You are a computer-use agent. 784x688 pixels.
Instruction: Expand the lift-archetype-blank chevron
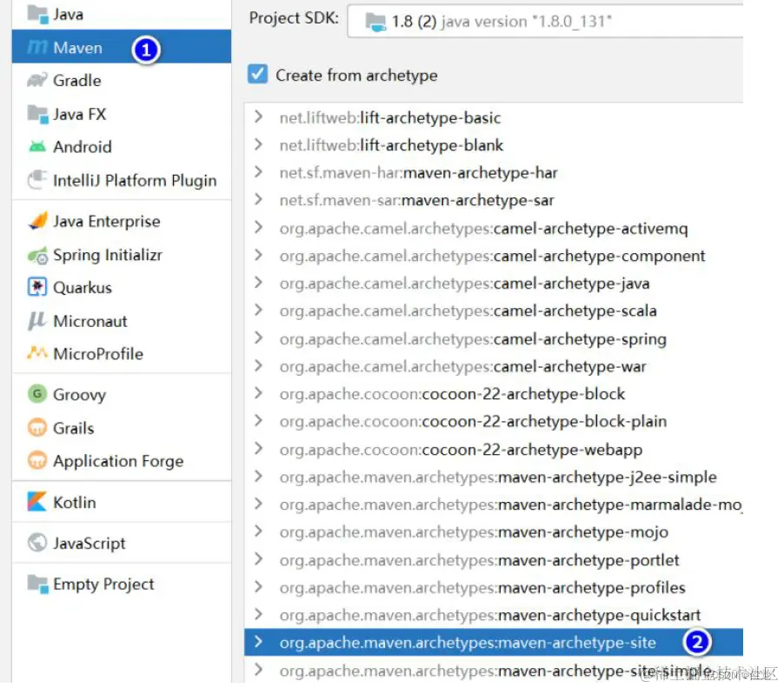click(258, 144)
